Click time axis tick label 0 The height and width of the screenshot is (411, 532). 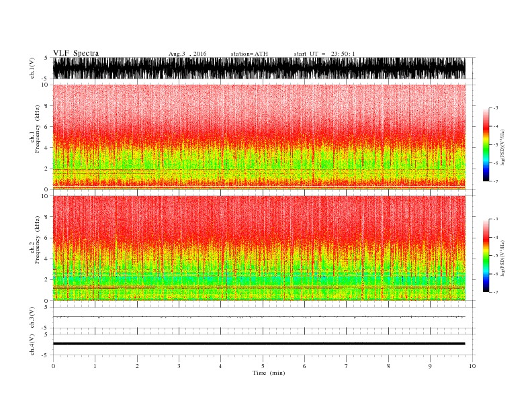pyautogui.click(x=53, y=366)
